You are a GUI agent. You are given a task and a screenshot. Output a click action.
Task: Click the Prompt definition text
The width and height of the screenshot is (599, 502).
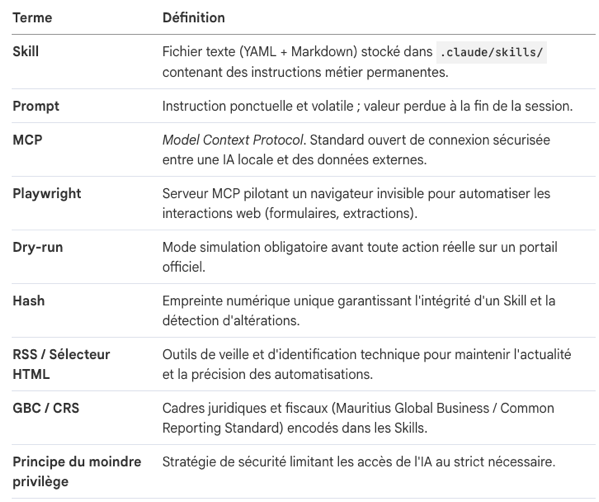click(367, 106)
